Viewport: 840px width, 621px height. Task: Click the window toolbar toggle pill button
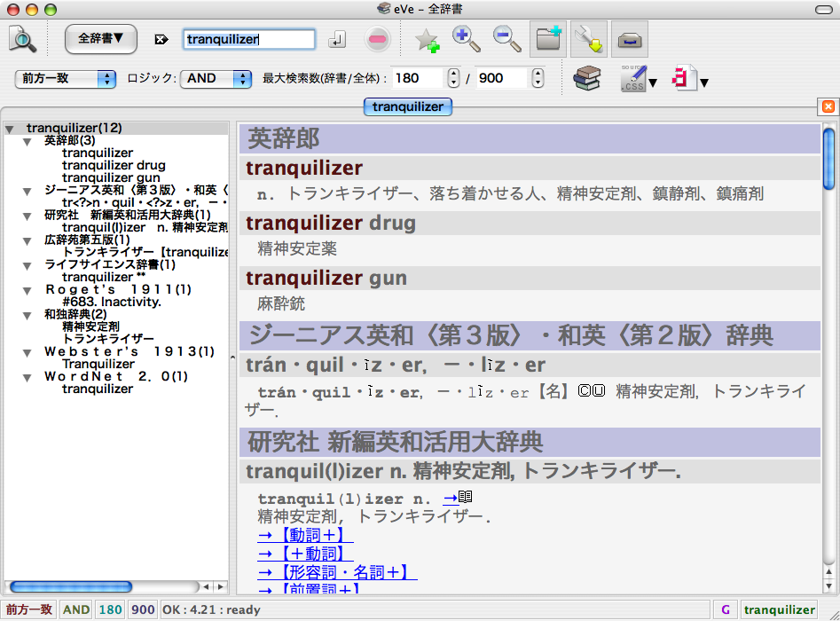(823, 9)
